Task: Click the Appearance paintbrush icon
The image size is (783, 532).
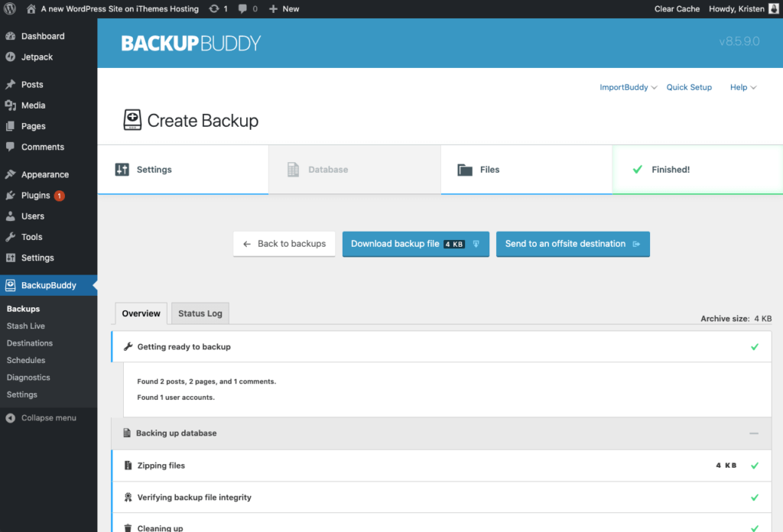Action: click(11, 174)
